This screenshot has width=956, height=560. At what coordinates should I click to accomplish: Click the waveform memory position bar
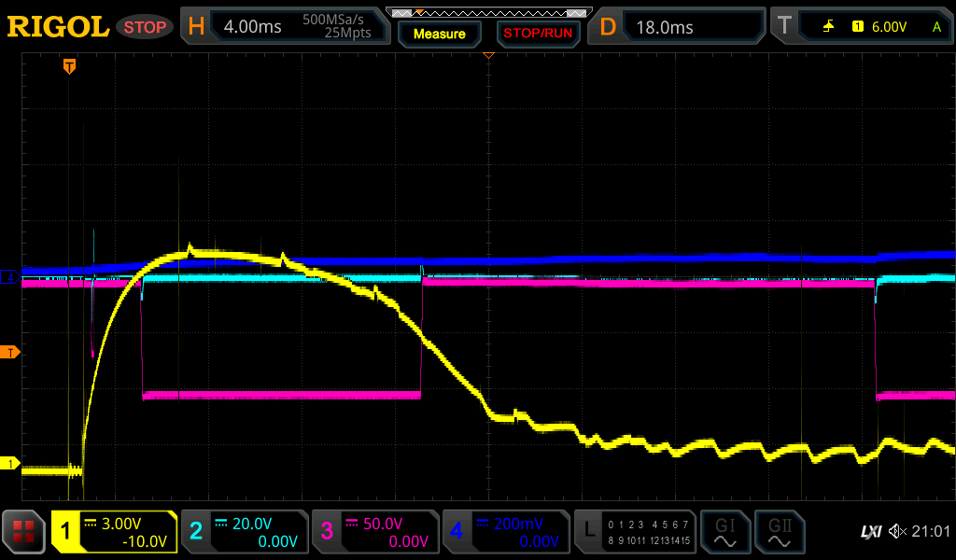coord(488,12)
